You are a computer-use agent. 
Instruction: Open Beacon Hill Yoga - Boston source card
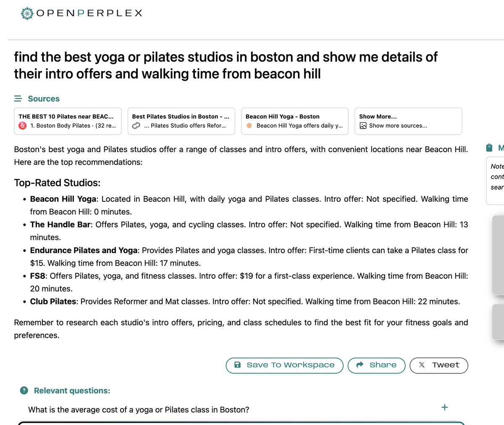[x=295, y=121]
